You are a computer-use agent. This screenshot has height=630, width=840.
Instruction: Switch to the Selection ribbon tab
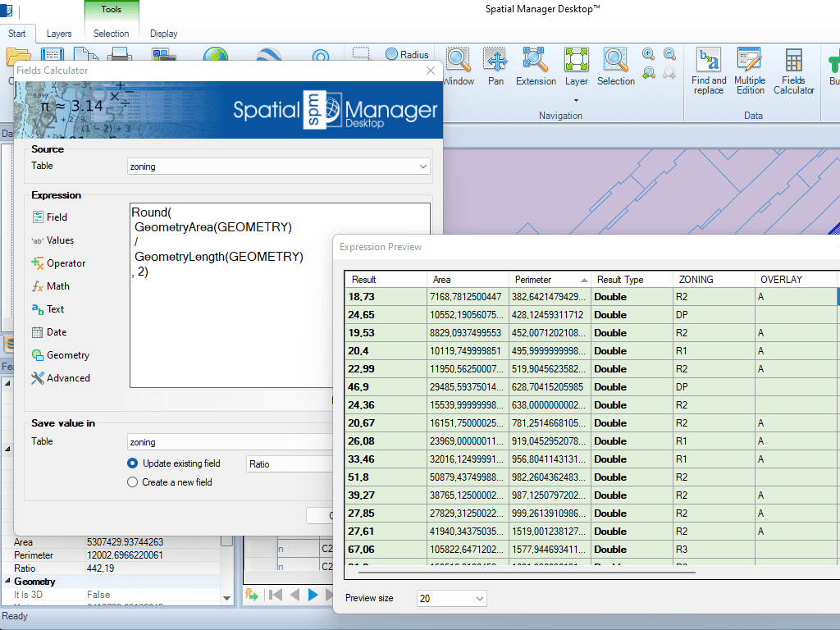(111, 33)
